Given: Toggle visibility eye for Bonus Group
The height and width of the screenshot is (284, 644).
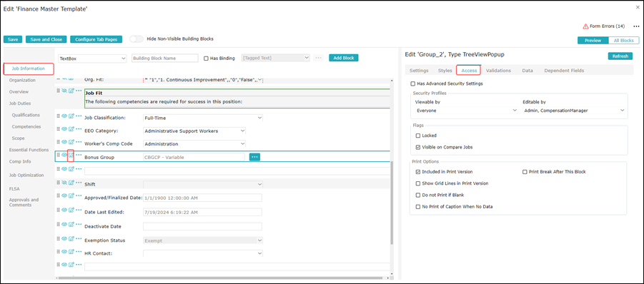Looking at the screenshot, I should pos(64,156).
